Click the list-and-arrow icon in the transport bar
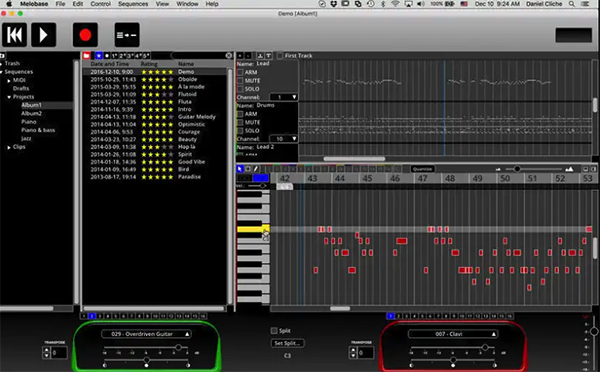Screen dimensions: 600x372 tap(127, 35)
